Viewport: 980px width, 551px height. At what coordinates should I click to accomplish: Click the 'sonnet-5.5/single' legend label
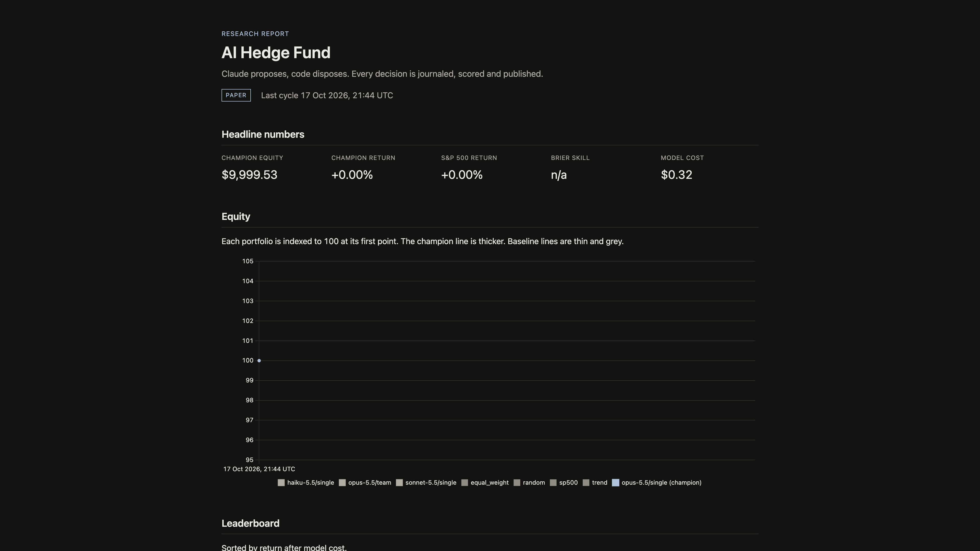pyautogui.click(x=431, y=483)
